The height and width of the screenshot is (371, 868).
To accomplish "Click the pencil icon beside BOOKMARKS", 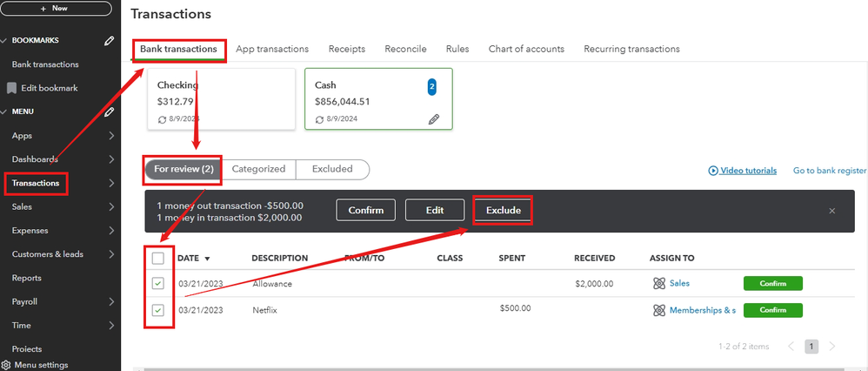I will point(109,40).
